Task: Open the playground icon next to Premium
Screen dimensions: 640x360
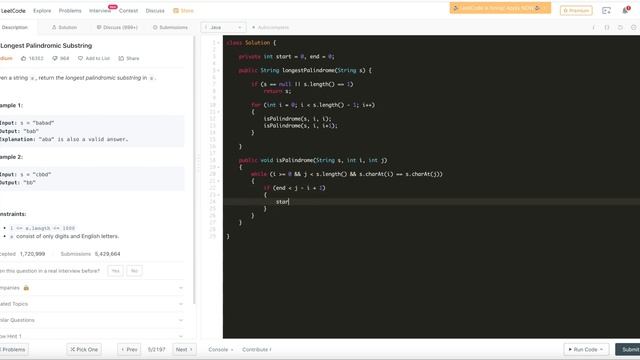Action: [607, 11]
